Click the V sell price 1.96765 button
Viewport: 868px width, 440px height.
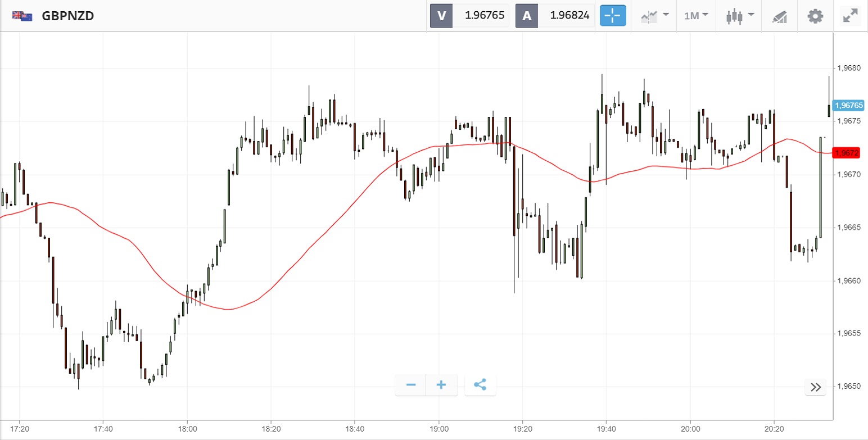click(469, 16)
